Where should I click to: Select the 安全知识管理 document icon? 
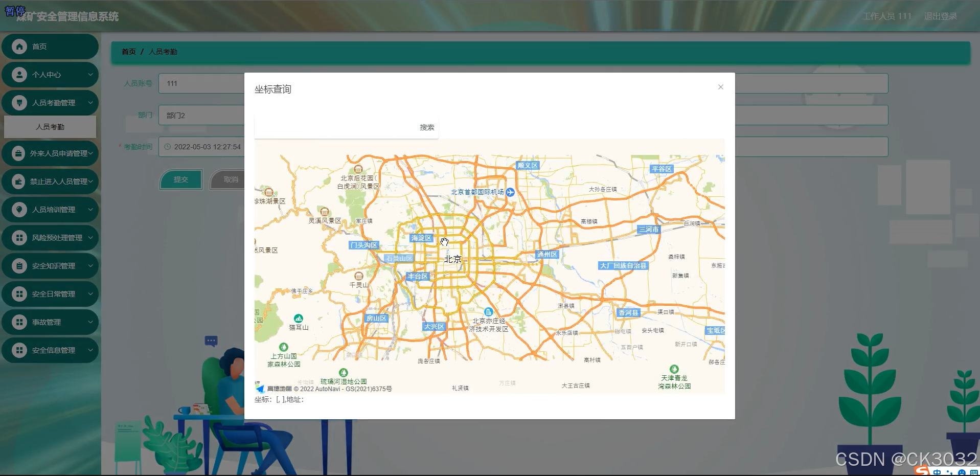[19, 265]
